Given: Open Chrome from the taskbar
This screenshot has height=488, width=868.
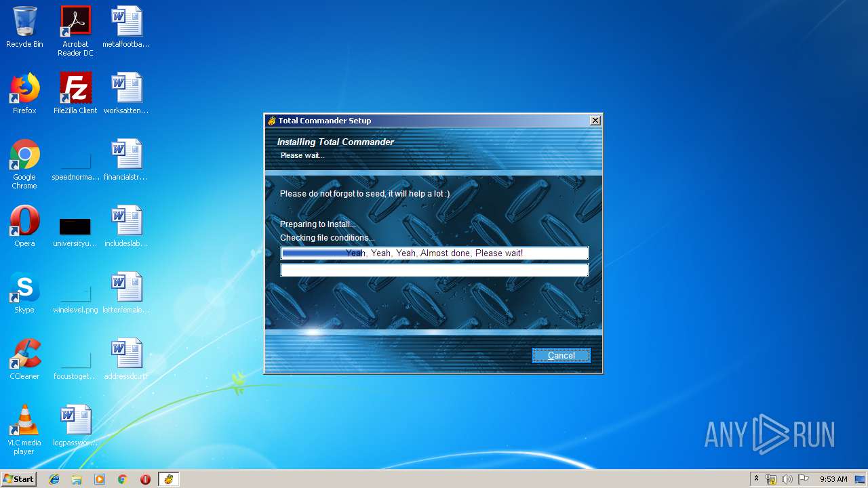Looking at the screenshot, I should pyautogui.click(x=122, y=479).
